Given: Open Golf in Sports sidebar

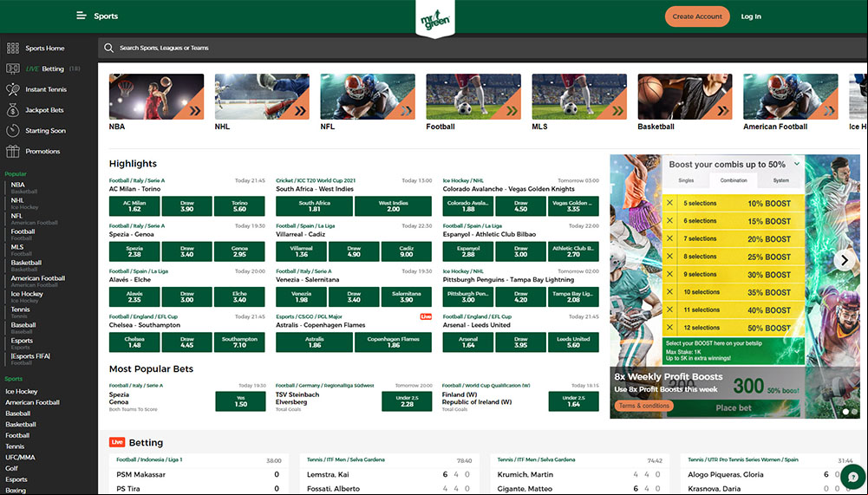Looking at the screenshot, I should [x=11, y=468].
